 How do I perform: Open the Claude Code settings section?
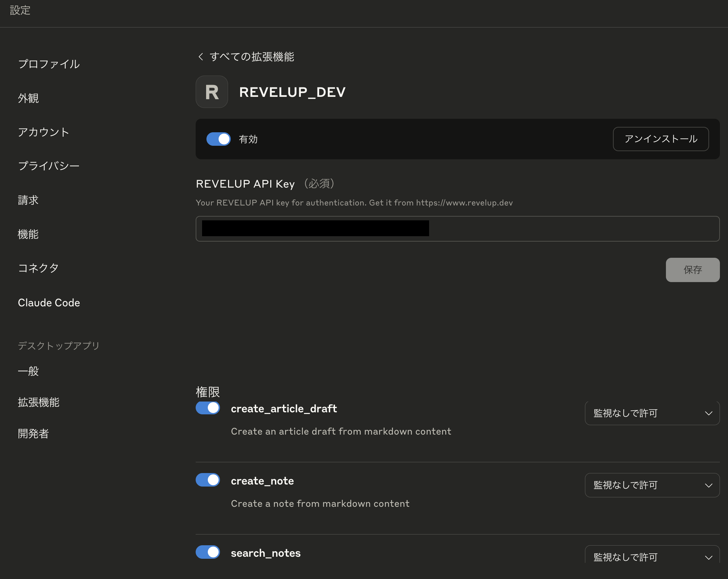click(x=49, y=303)
